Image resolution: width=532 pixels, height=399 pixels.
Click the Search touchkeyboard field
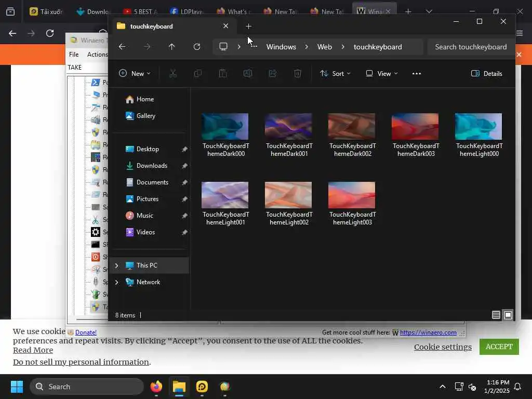[471, 47]
